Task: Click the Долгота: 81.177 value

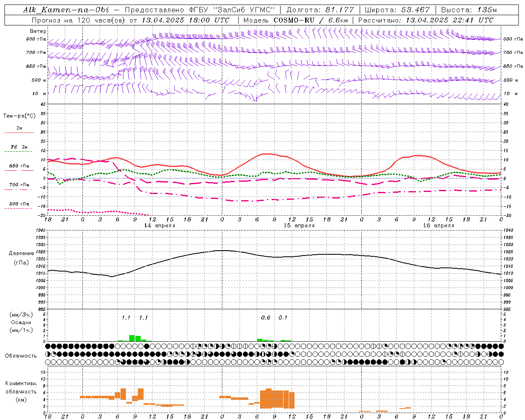Action: pyautogui.click(x=320, y=10)
